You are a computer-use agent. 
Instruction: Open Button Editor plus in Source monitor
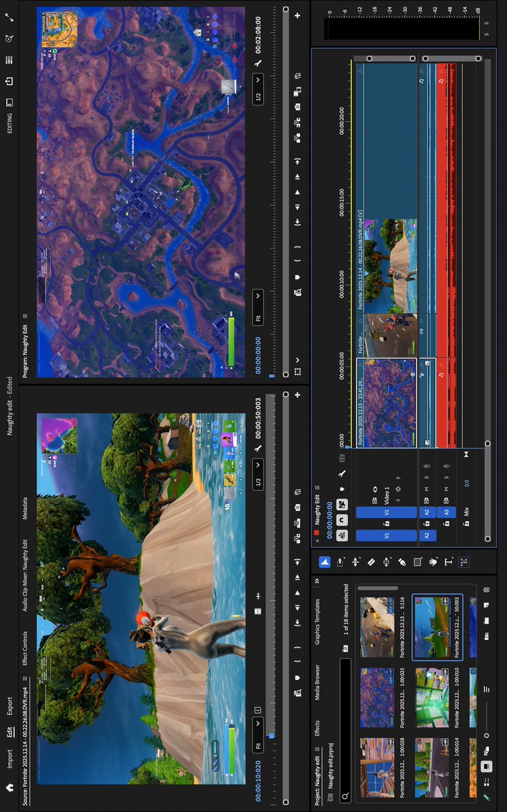click(x=297, y=395)
